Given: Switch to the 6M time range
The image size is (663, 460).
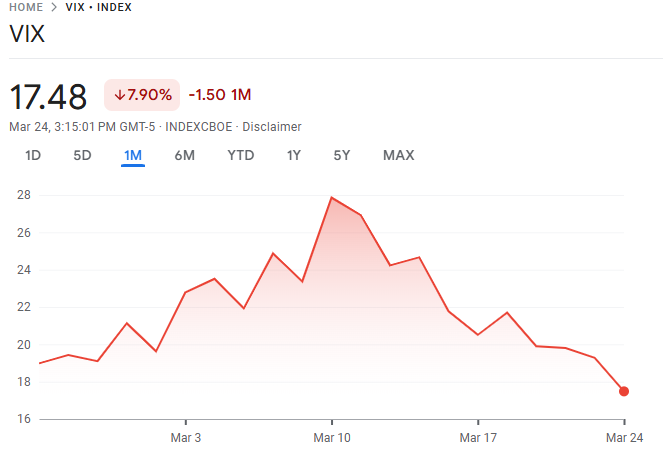Looking at the screenshot, I should [184, 155].
